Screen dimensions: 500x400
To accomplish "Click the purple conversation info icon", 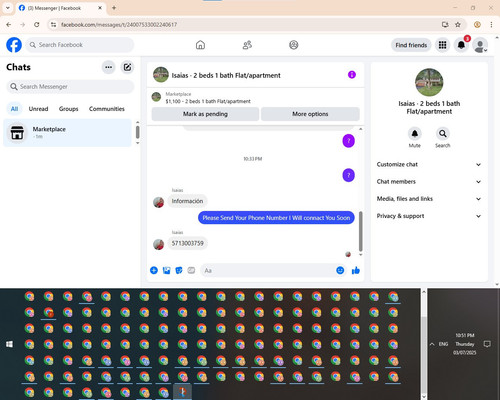I will (x=352, y=75).
